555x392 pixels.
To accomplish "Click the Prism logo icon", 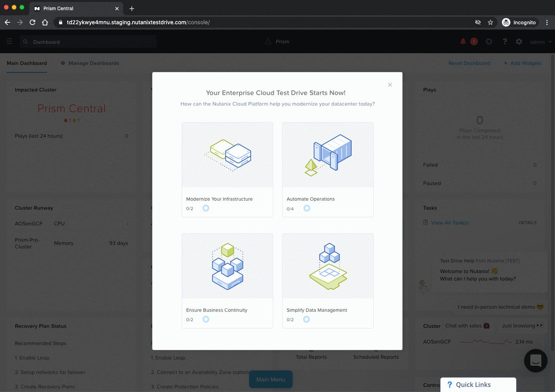I will point(268,41).
